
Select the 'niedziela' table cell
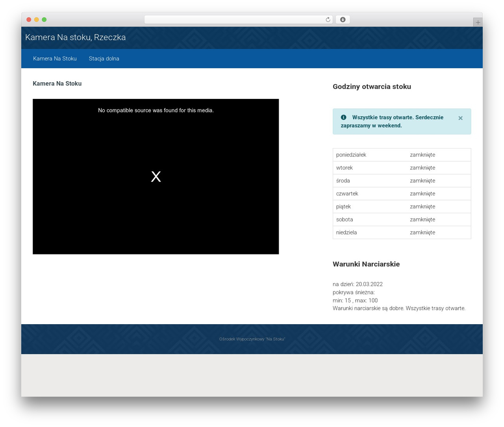[370, 232]
